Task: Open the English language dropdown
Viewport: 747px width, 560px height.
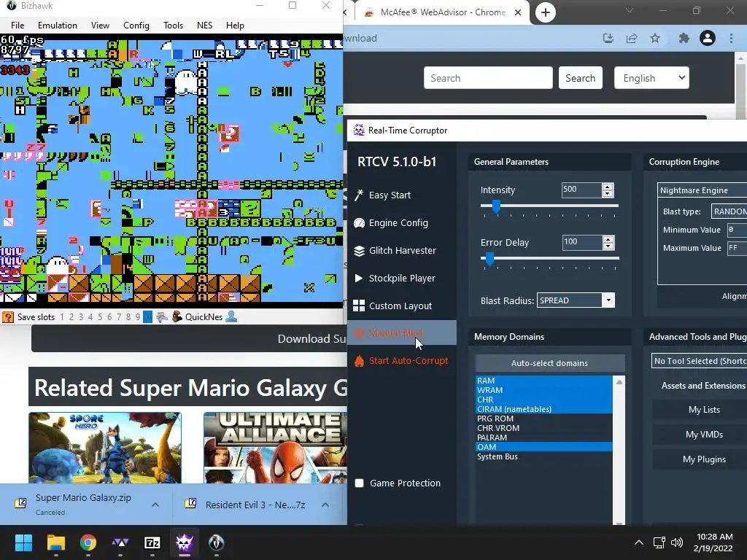Action: tap(651, 78)
